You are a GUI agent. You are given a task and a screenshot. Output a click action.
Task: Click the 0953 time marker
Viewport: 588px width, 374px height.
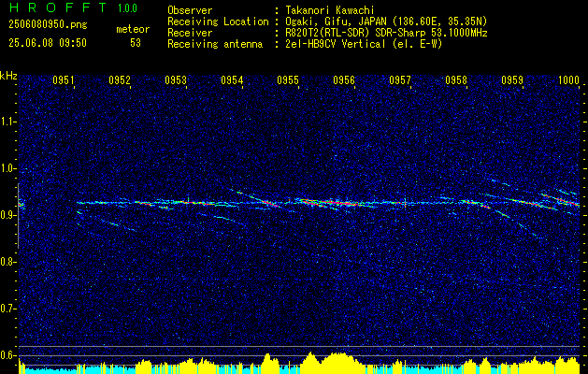click(x=176, y=80)
